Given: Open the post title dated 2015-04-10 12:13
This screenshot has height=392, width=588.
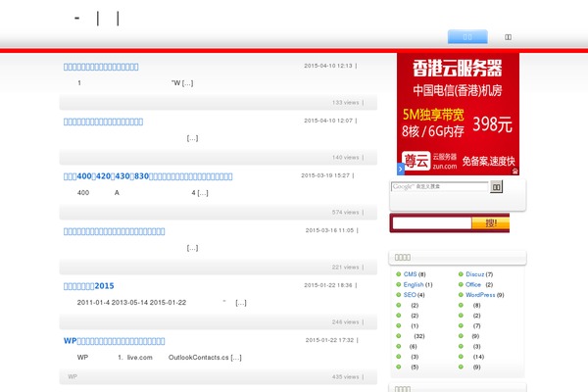Looking at the screenshot, I should [101, 67].
